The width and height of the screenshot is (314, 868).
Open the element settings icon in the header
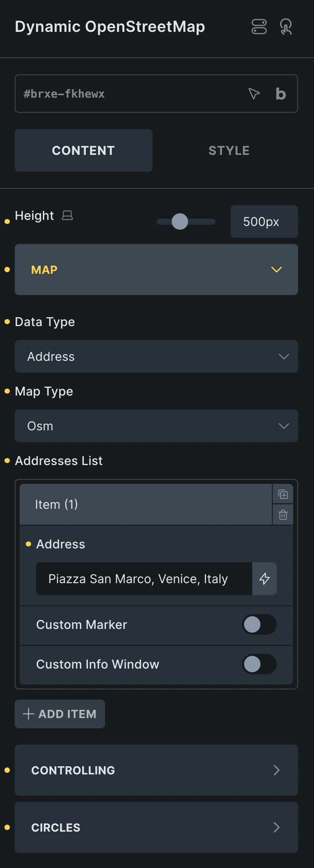pos(259,27)
